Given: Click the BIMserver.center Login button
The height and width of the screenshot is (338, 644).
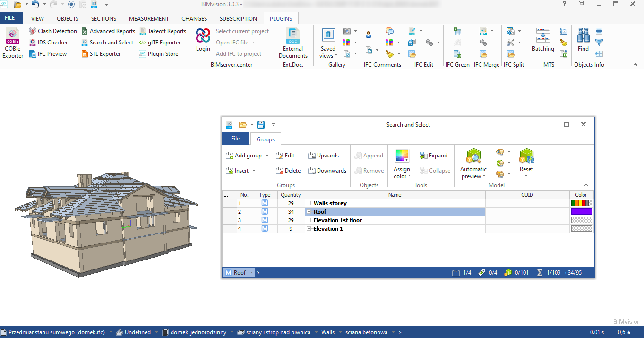Looking at the screenshot, I should coord(203,40).
